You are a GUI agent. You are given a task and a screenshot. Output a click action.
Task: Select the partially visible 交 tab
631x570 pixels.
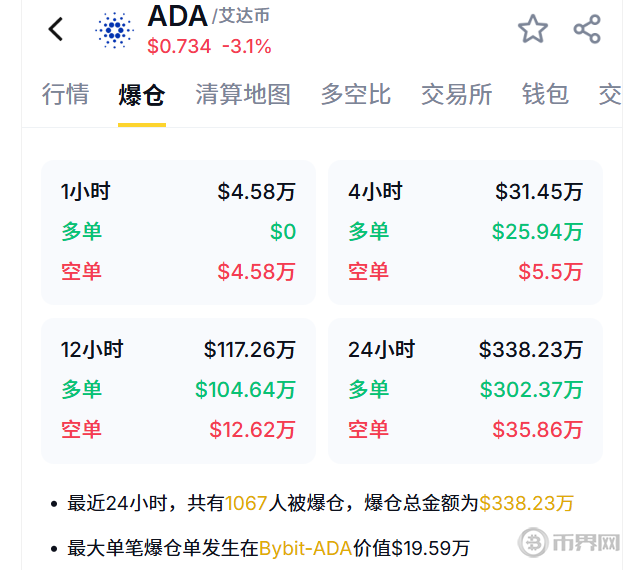point(610,95)
